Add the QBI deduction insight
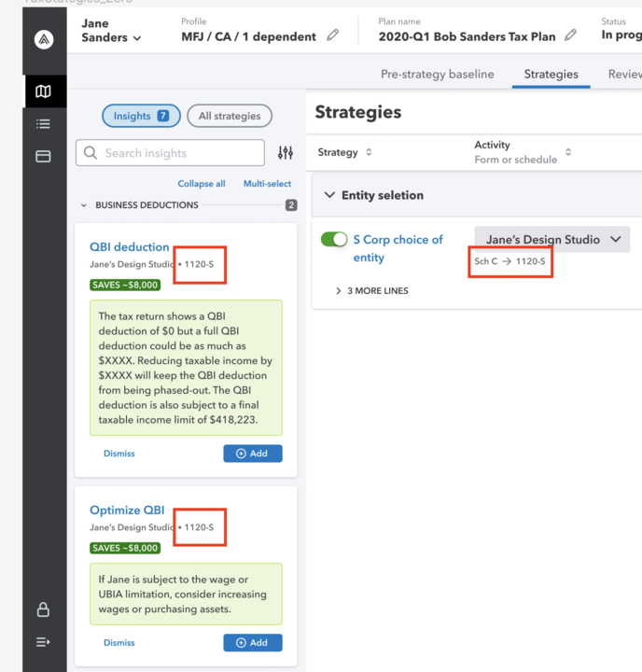642x672 pixels. pyautogui.click(x=252, y=454)
